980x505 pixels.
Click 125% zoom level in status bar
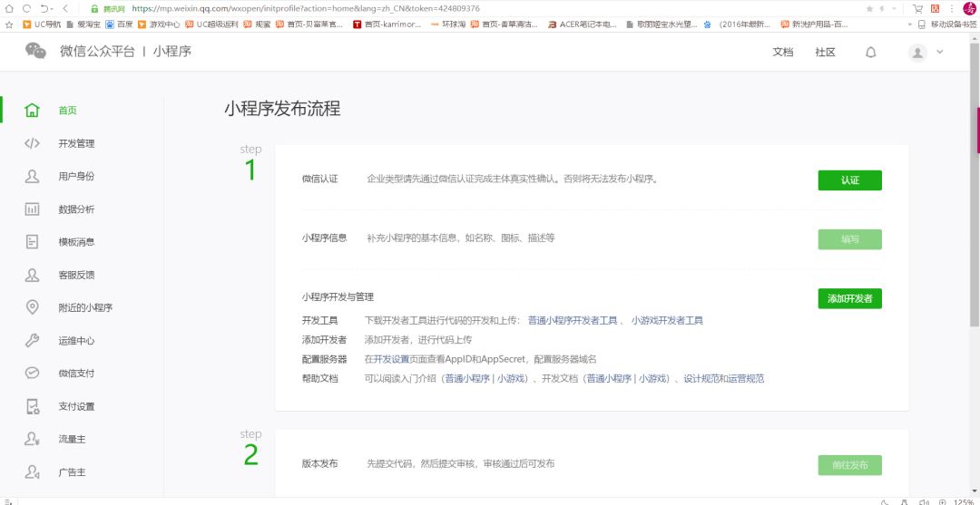pyautogui.click(x=964, y=501)
